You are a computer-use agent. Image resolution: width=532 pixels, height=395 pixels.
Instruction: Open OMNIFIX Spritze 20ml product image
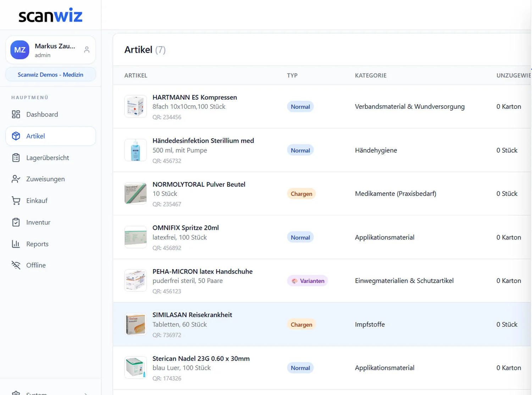135,237
